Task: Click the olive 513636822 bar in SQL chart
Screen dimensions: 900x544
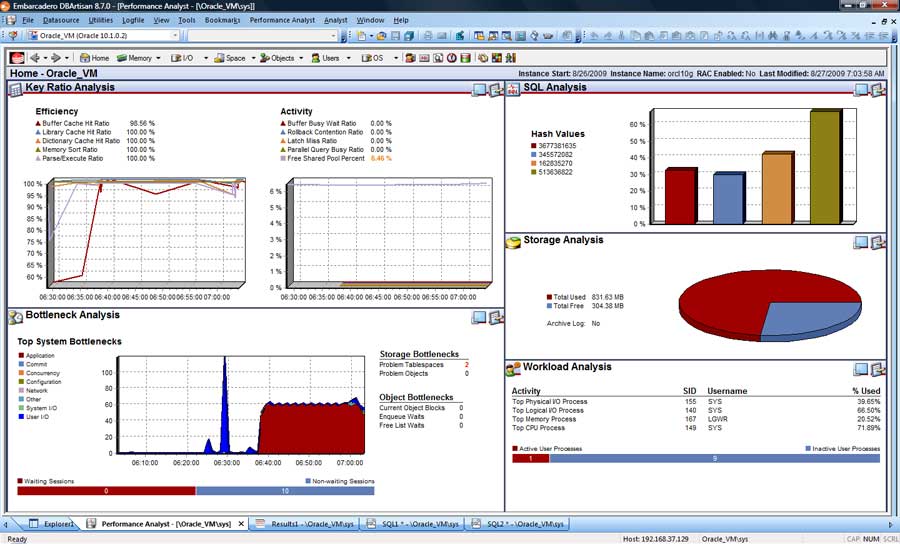Action: coord(825,166)
